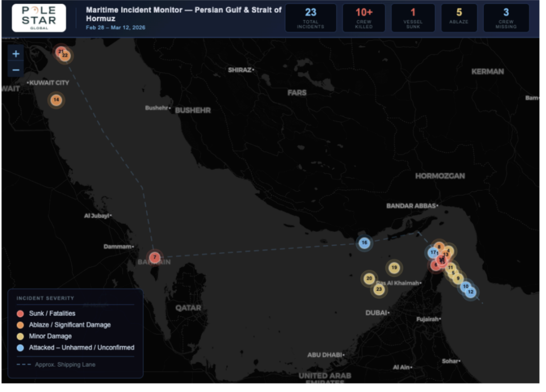Open red incident marker 7 at Bahrain
This screenshot has width=546, height=392.
tap(155, 257)
